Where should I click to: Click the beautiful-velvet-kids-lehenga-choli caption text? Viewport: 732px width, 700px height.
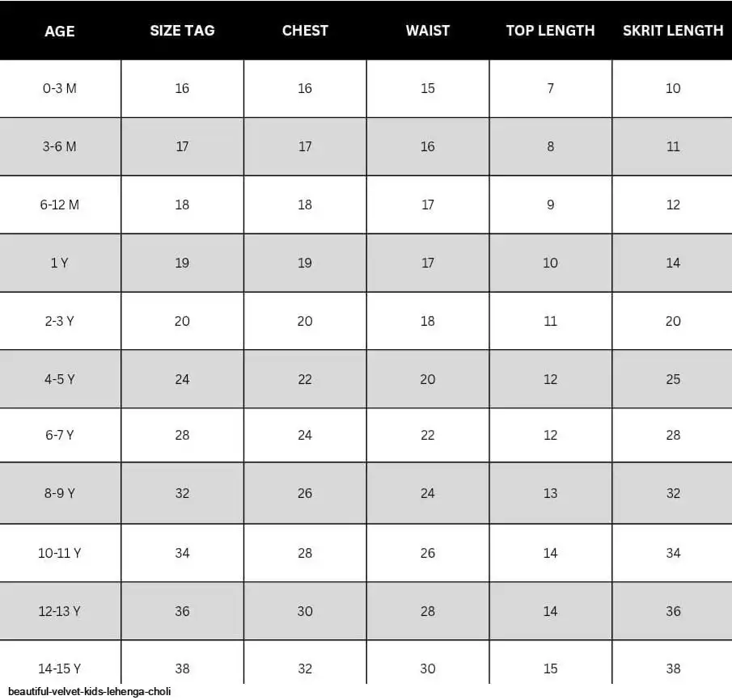90,692
